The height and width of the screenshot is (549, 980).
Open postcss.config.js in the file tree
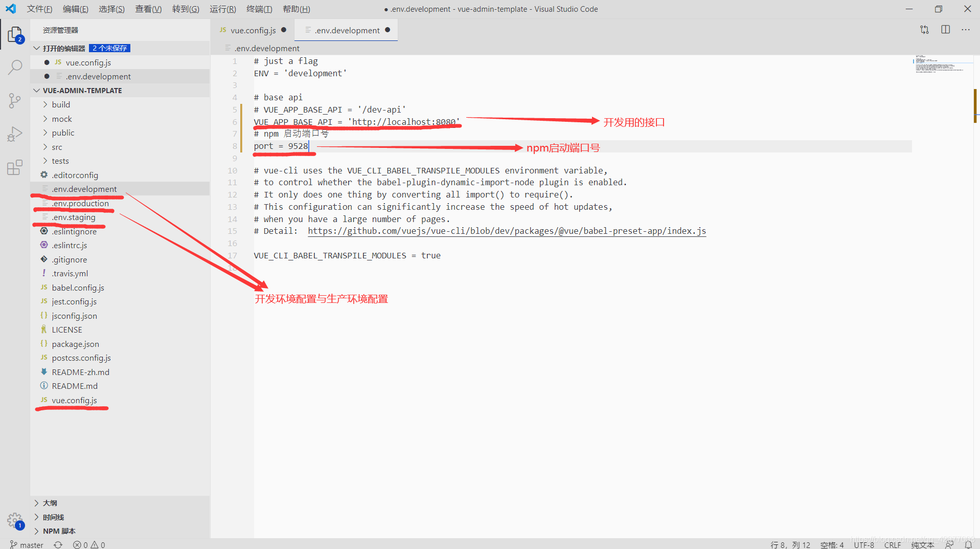tap(120, 358)
